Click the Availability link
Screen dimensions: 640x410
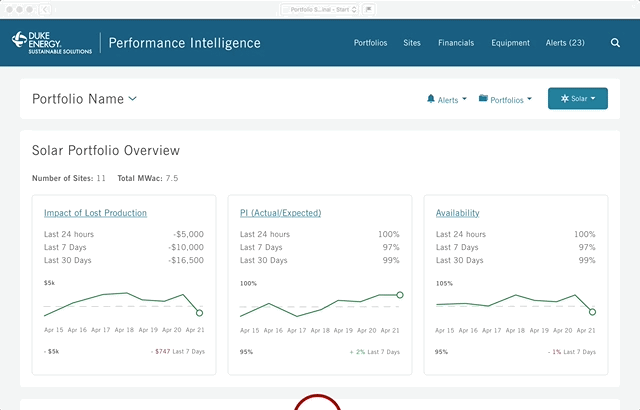(x=458, y=213)
